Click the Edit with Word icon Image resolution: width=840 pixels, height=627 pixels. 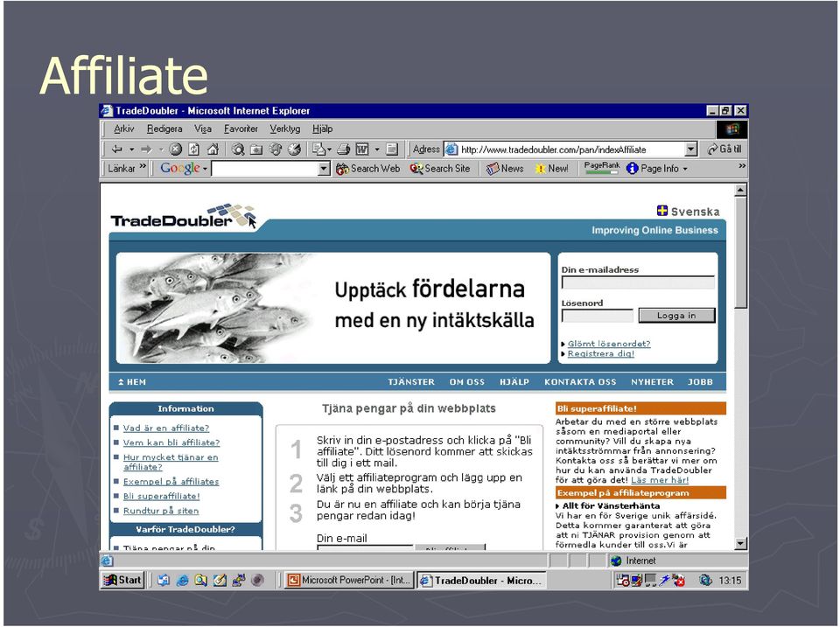362,150
